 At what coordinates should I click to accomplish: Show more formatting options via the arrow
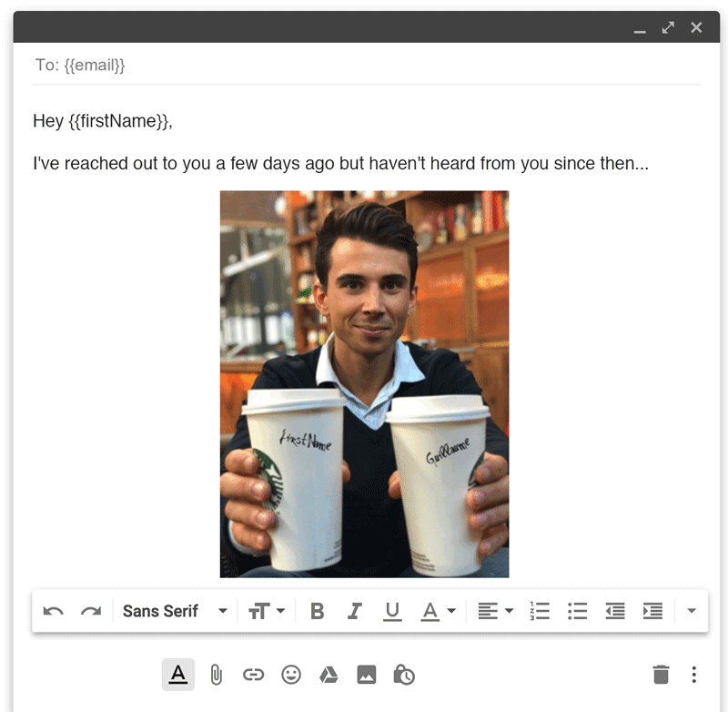tap(690, 611)
